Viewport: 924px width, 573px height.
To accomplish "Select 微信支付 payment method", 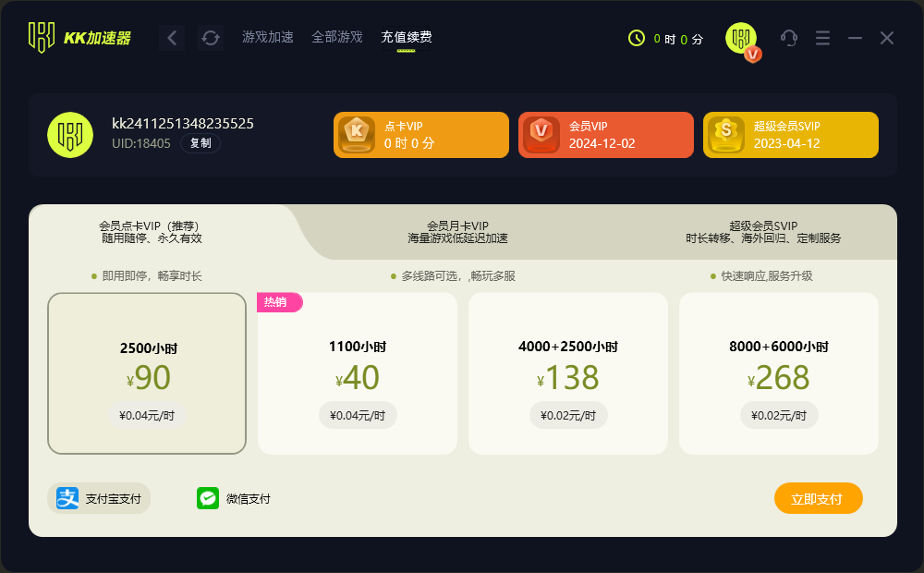I will [234, 498].
